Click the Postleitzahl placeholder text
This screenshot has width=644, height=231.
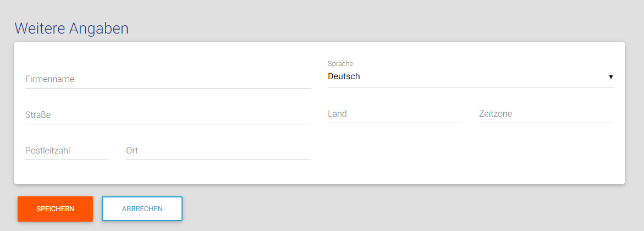[48, 150]
